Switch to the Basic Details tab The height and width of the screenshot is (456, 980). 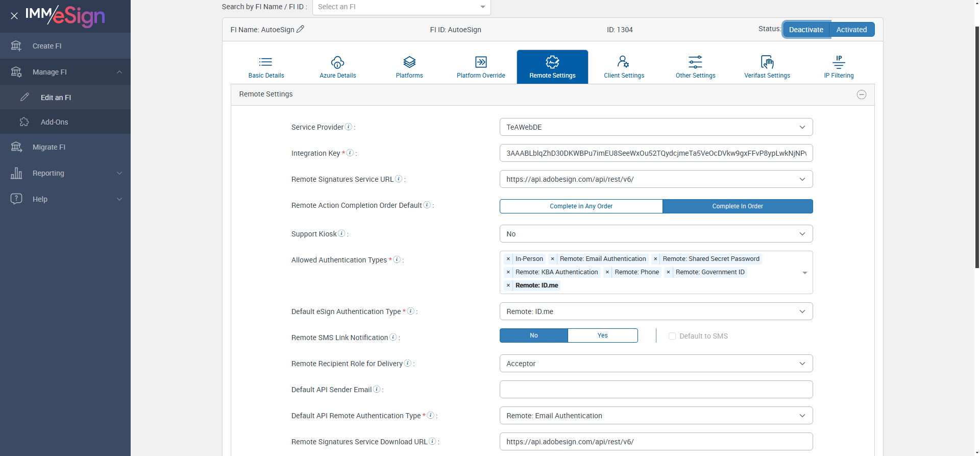tap(266, 67)
